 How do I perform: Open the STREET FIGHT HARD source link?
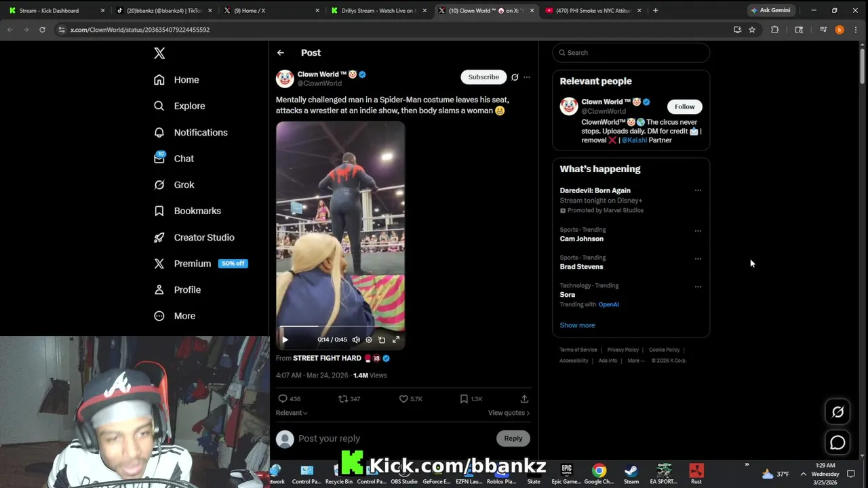[327, 358]
